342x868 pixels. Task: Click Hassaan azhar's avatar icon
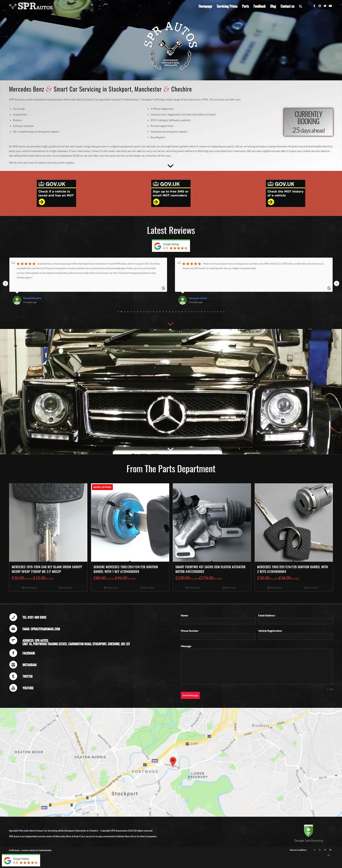point(182,300)
